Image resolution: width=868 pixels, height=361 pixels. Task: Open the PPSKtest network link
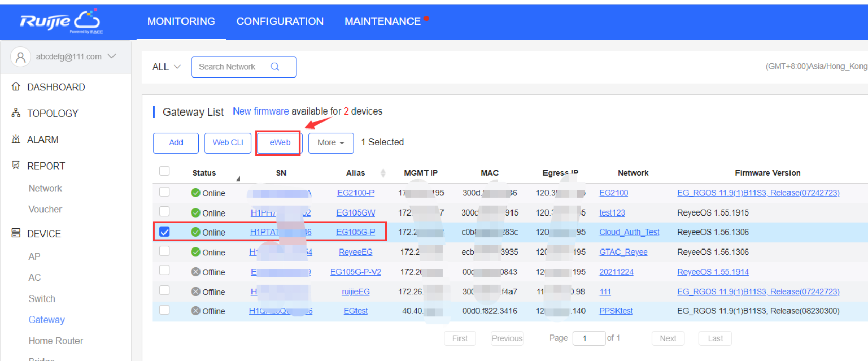click(x=616, y=311)
